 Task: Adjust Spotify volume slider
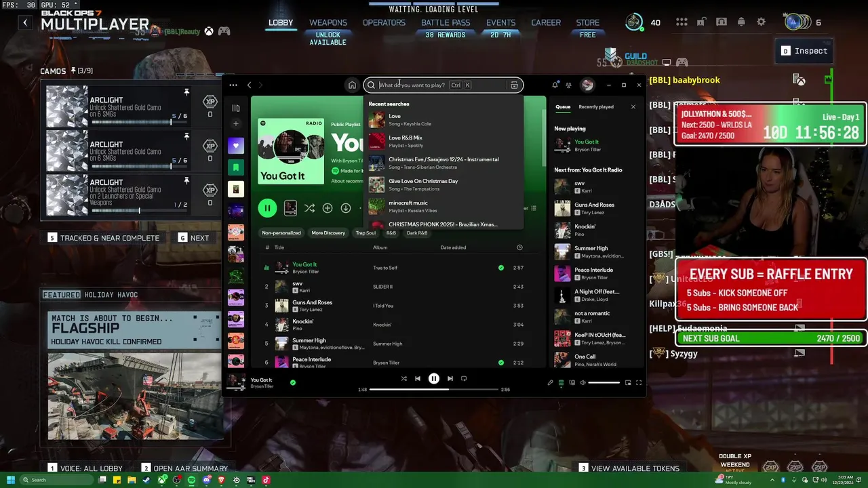click(x=604, y=383)
